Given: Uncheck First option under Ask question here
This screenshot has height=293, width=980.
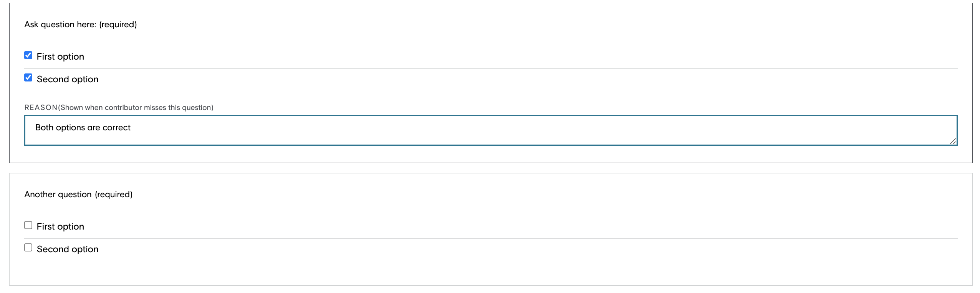Looking at the screenshot, I should [28, 55].
